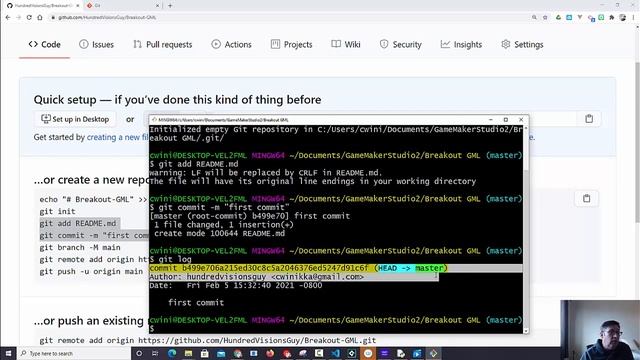
Task: Open Cortana from the taskbar circle
Action: tap(139, 353)
